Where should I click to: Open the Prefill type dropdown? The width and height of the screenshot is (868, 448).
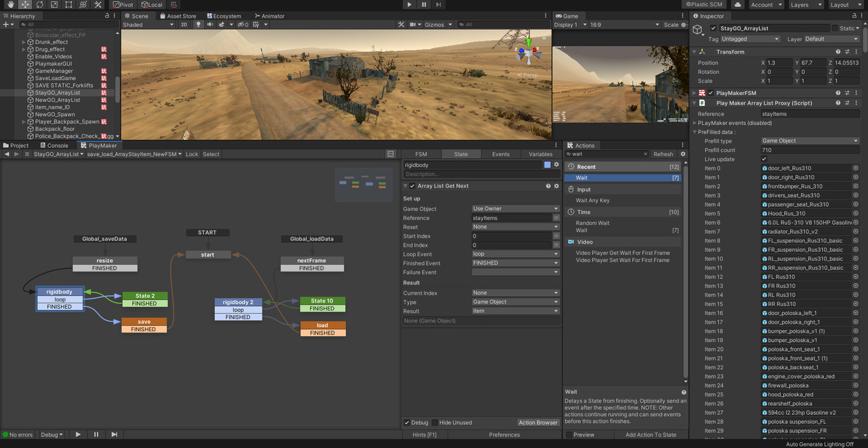click(810, 141)
